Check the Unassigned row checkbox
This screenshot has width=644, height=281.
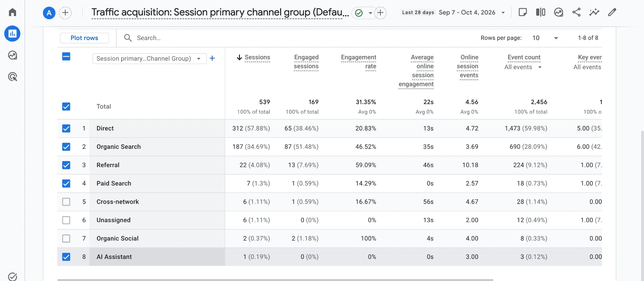click(66, 220)
